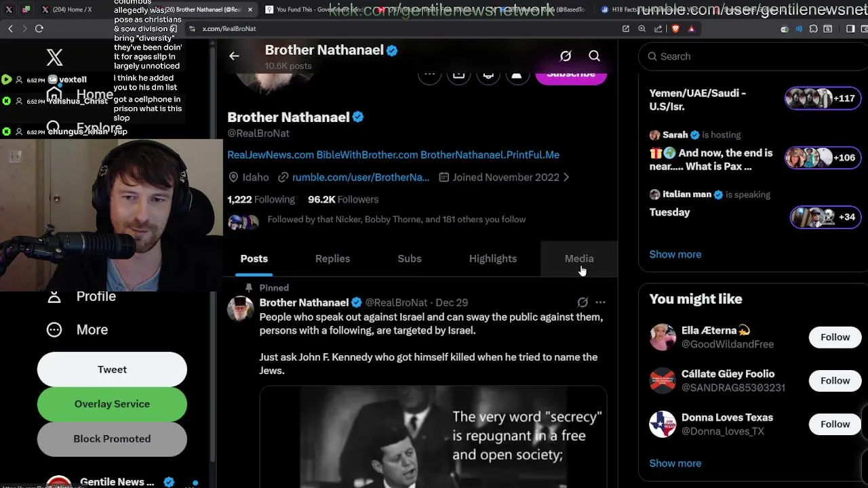Click the open-in-app icon in address bar
This screenshot has height=488, width=868.
coord(626,28)
